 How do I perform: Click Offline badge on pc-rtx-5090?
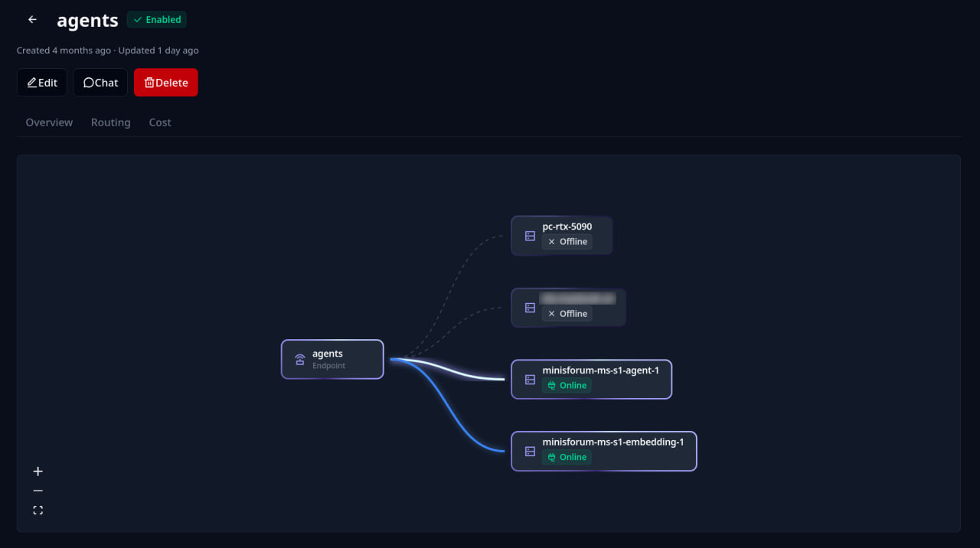click(x=567, y=242)
